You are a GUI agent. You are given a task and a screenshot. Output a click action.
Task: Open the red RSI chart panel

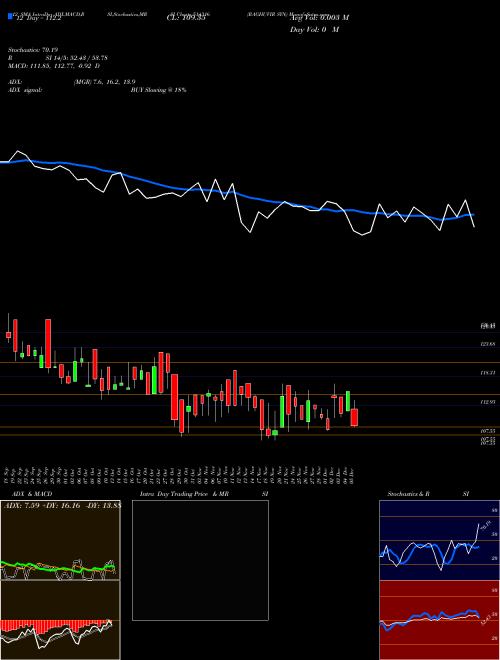439,620
